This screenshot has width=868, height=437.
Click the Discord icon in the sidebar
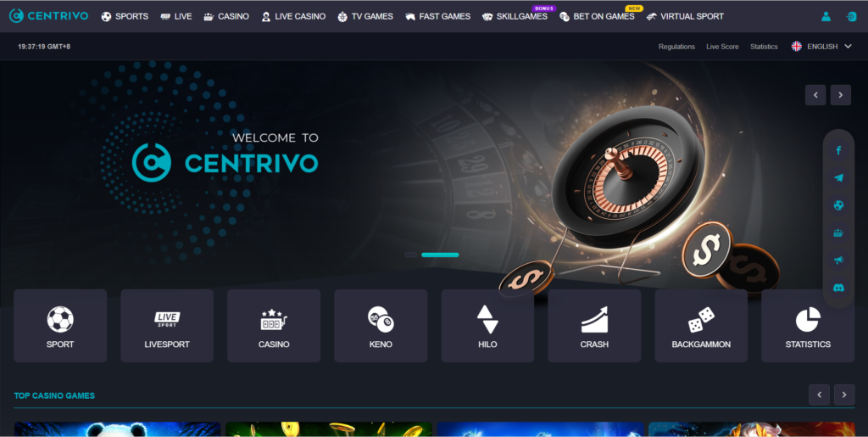click(x=838, y=288)
